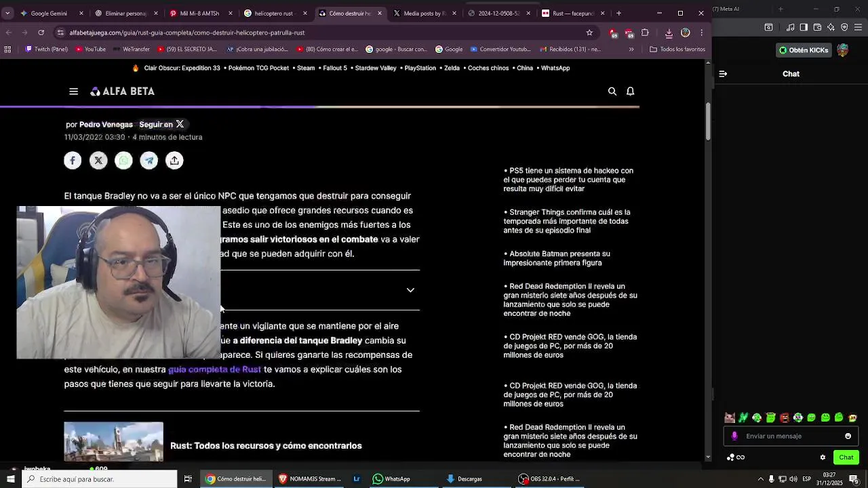The width and height of the screenshot is (868, 488).
Task: Collapse the Kick chat panel arrow
Action: pyautogui.click(x=723, y=74)
